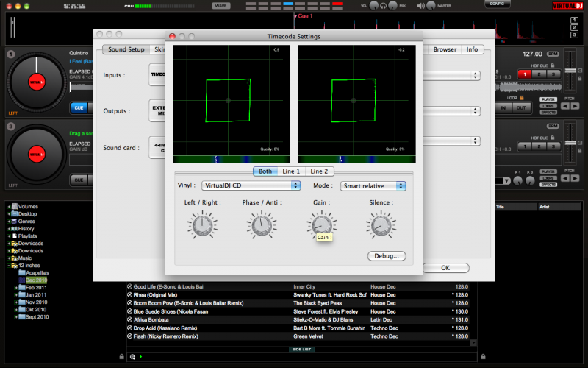The width and height of the screenshot is (588, 368).
Task: Click the hot cue padlock on deck 1
Action: point(552,66)
